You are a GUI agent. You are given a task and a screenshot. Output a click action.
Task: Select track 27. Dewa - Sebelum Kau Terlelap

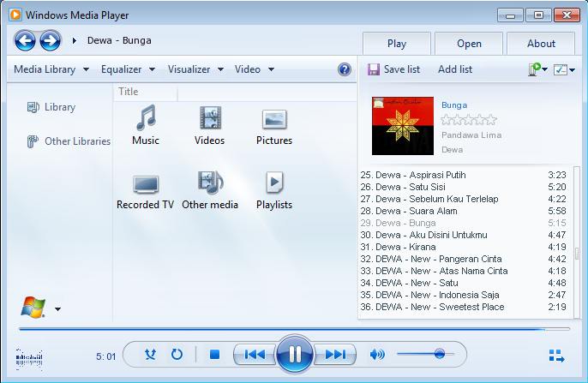(464, 199)
